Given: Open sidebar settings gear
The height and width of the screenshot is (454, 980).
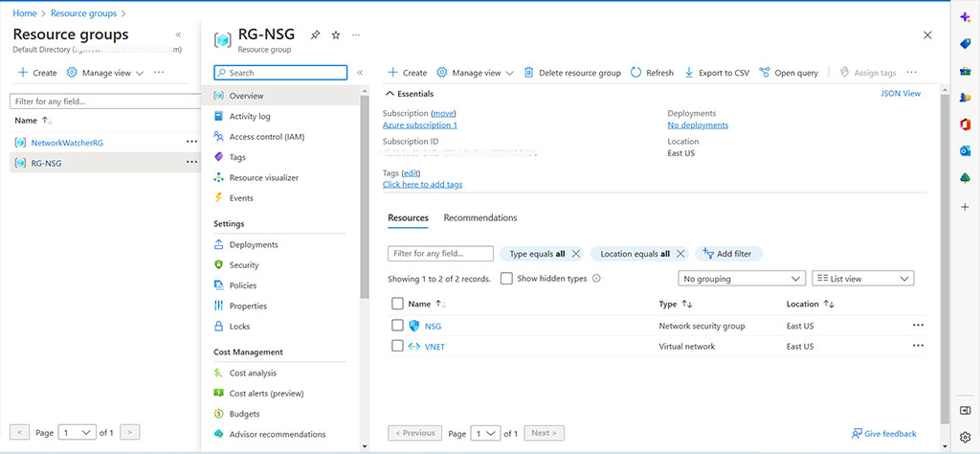Looking at the screenshot, I should coord(965,437).
